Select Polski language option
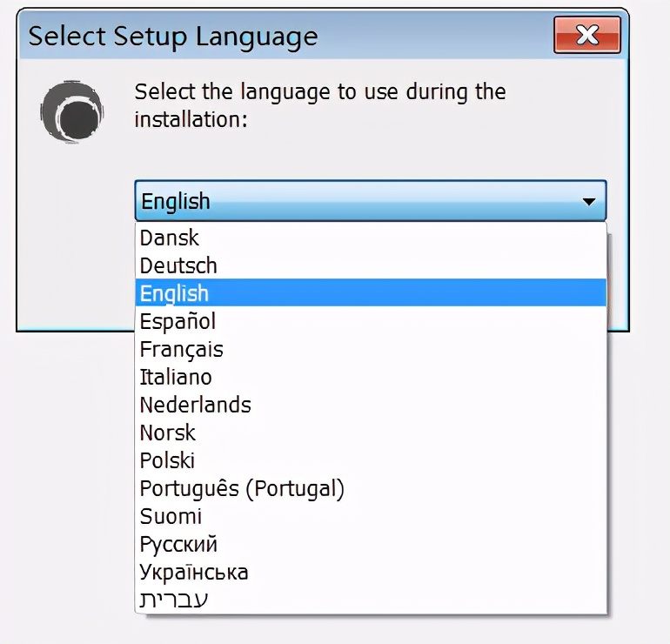The image size is (670, 644). click(x=168, y=460)
